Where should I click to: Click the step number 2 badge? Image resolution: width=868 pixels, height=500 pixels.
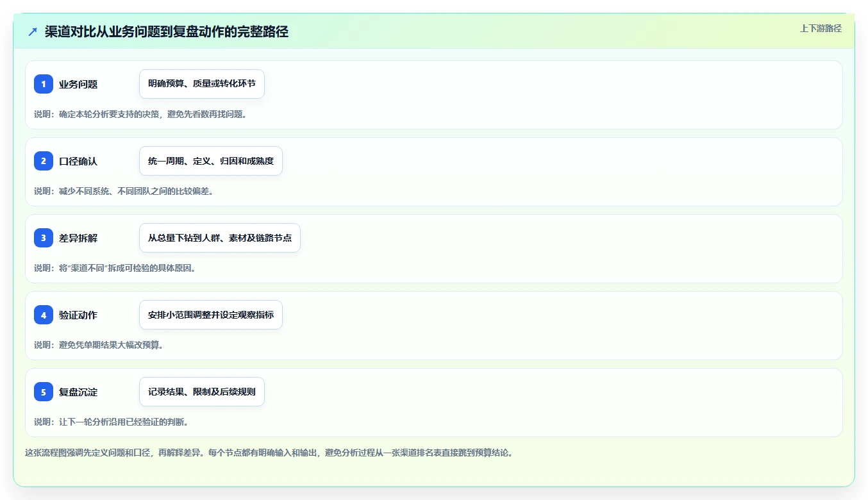click(44, 161)
